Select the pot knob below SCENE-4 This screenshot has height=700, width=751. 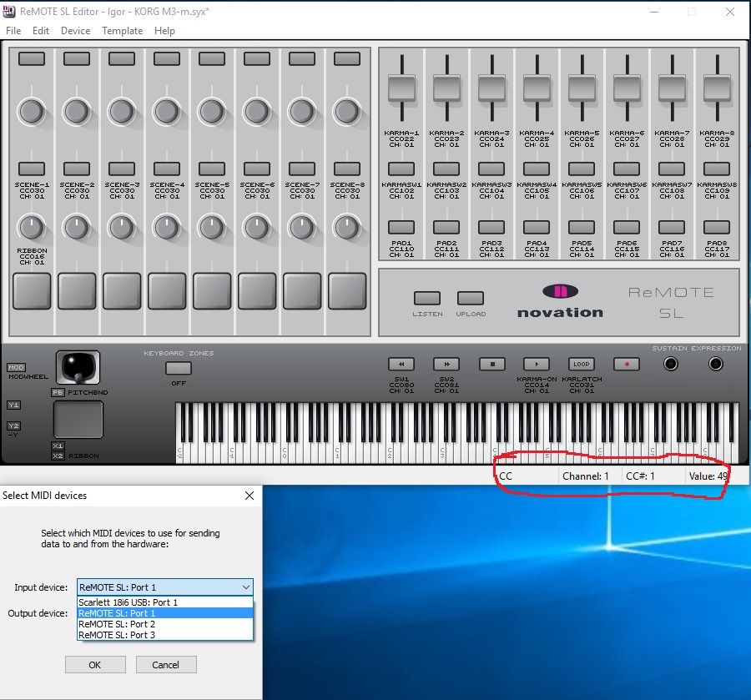[167, 228]
